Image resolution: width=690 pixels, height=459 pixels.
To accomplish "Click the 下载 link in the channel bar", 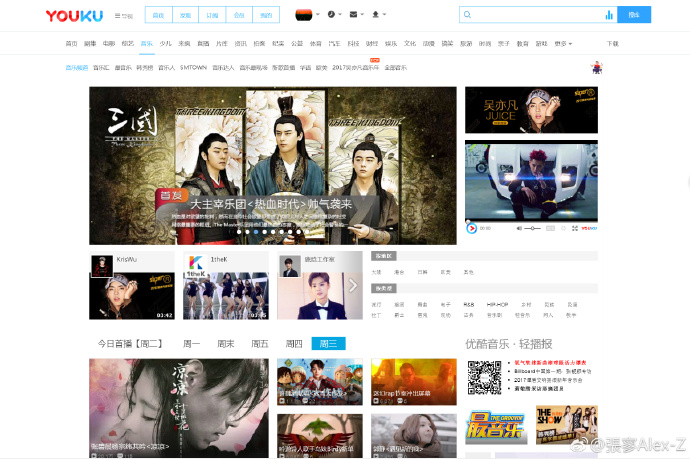I will pos(613,44).
